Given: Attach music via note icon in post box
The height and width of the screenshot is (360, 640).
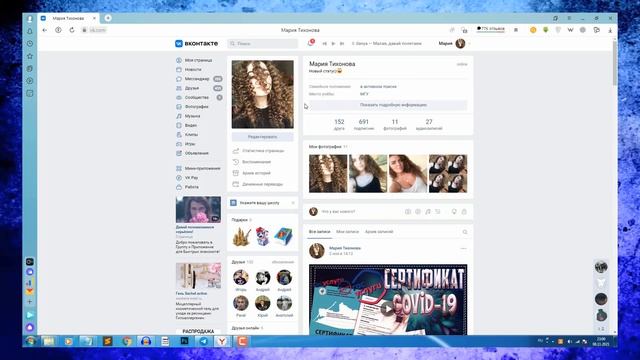Looking at the screenshot, I should pyautogui.click(x=428, y=211).
